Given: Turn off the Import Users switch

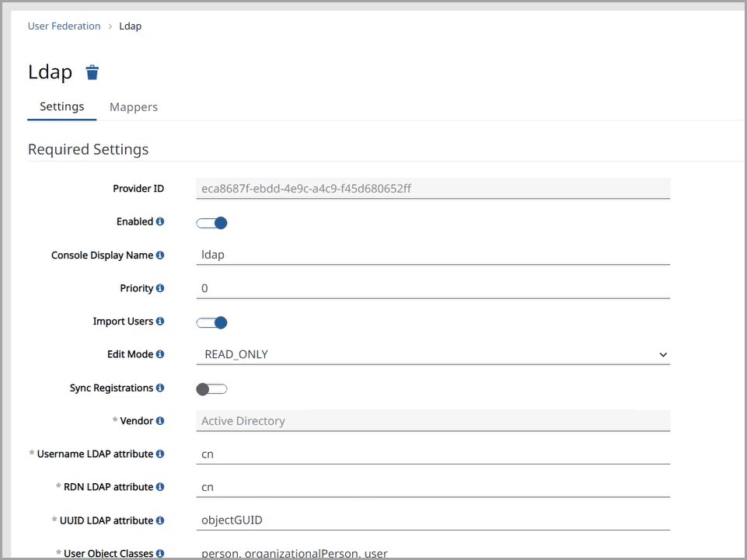Looking at the screenshot, I should [x=211, y=323].
